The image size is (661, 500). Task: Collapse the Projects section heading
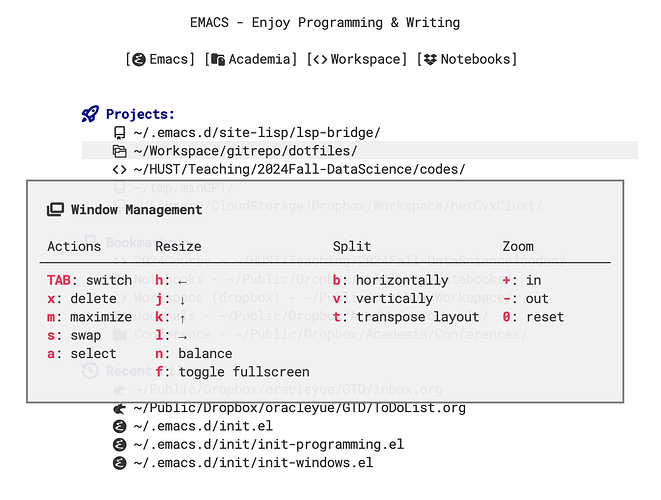tap(140, 115)
